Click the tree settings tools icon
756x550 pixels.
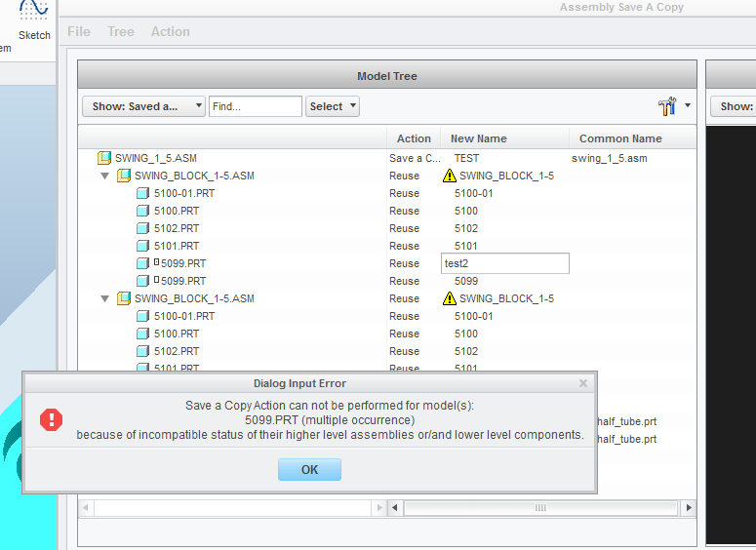[x=667, y=106]
